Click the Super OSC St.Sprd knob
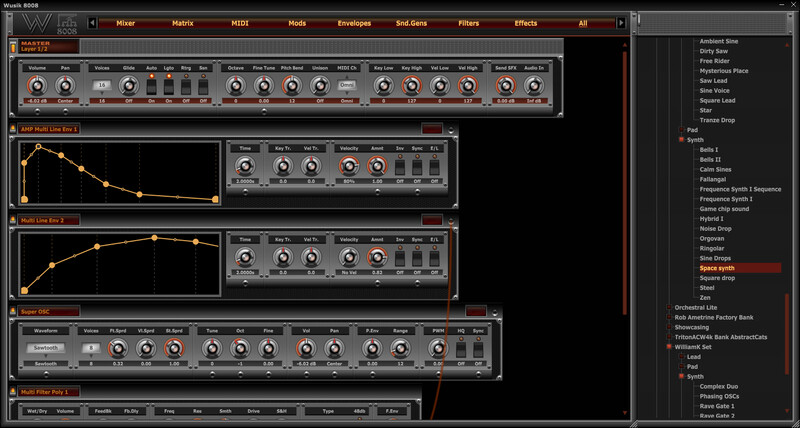Screen dimensions: 800x428 [174, 348]
